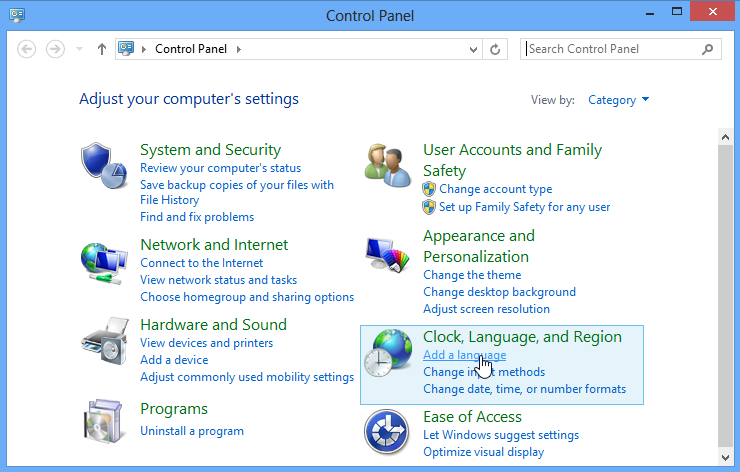This screenshot has height=472, width=740.
Task: Click Adjust screen resolution
Action: tap(487, 309)
